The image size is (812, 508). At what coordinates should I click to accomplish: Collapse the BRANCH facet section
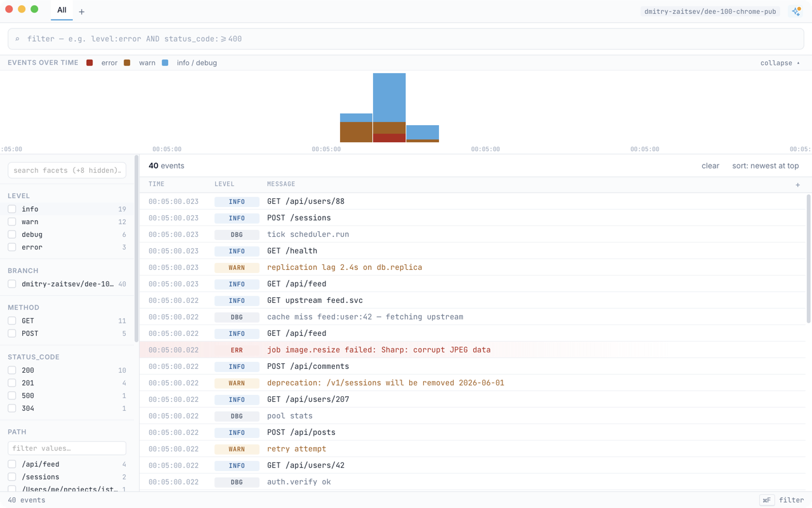[x=23, y=271]
